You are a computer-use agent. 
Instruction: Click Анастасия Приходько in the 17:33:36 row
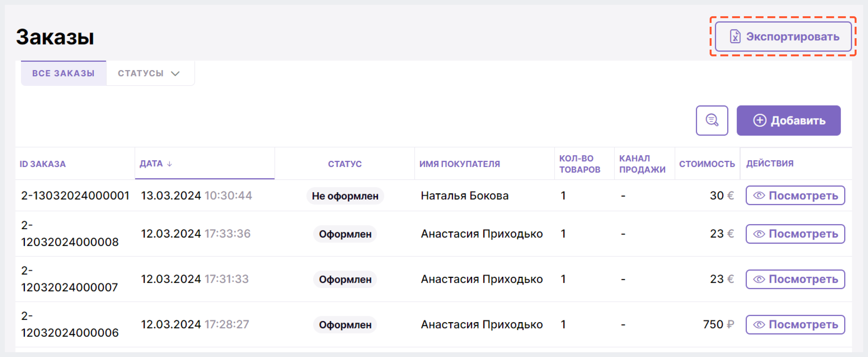482,234
